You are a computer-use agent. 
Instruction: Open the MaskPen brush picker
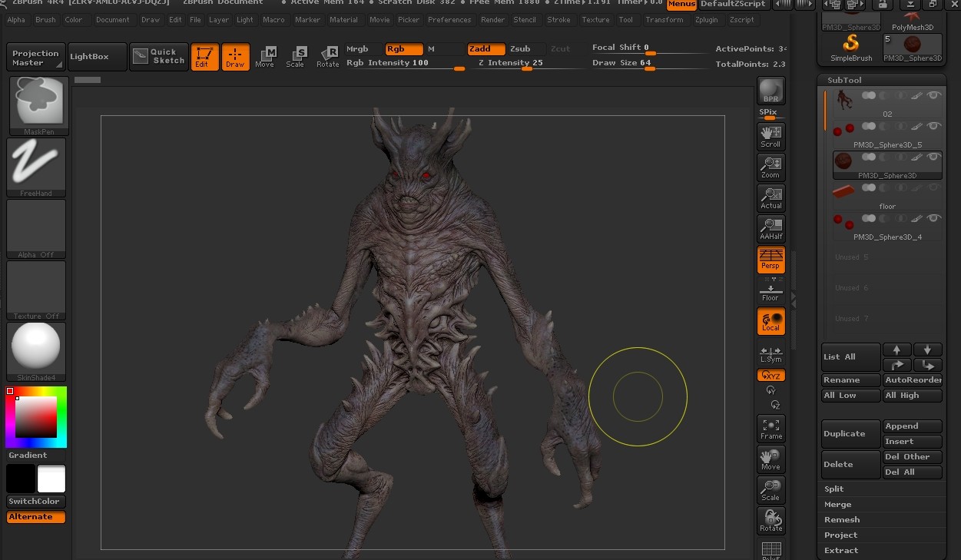tap(38, 106)
